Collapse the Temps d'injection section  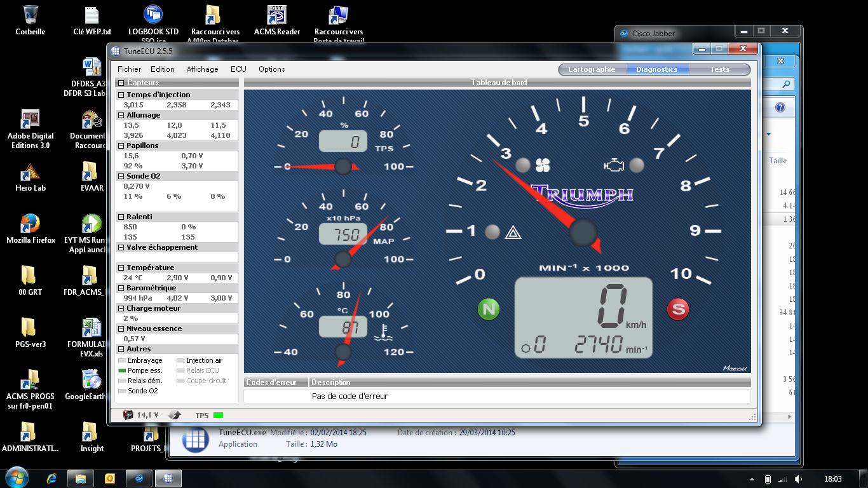[121, 95]
